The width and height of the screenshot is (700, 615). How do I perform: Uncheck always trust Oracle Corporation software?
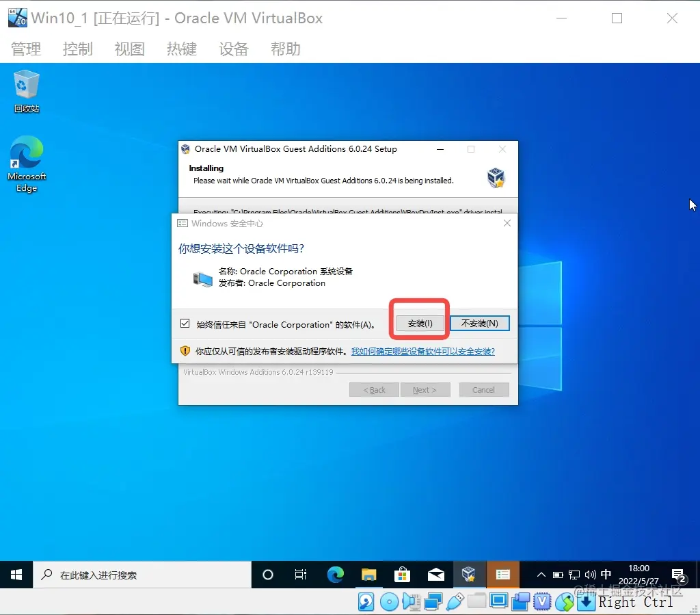[x=185, y=324]
